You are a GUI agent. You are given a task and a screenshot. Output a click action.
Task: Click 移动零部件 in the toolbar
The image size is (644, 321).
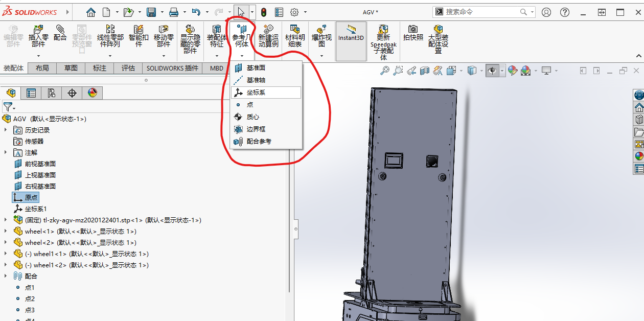(x=164, y=36)
